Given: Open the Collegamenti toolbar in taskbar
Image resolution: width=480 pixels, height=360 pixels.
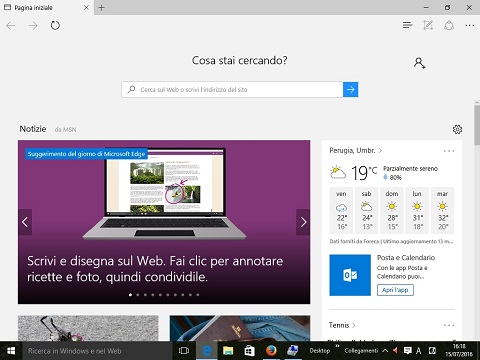Looking at the screenshot, I should pos(361,351).
